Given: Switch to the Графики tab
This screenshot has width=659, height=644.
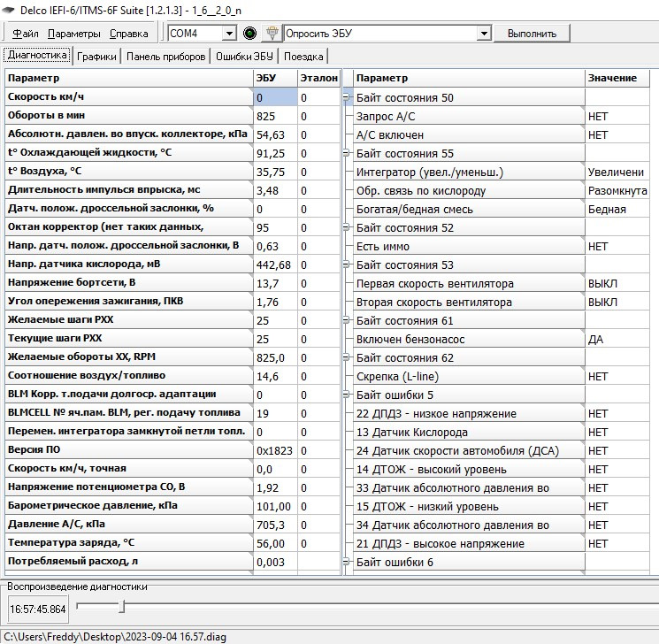Looking at the screenshot, I should (96, 57).
